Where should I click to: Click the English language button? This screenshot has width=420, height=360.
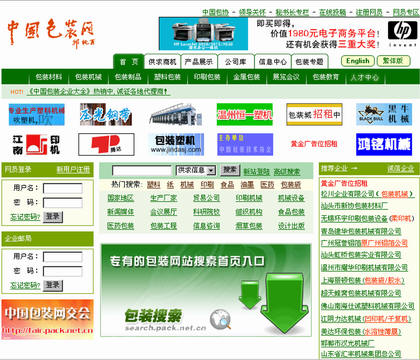[358, 61]
